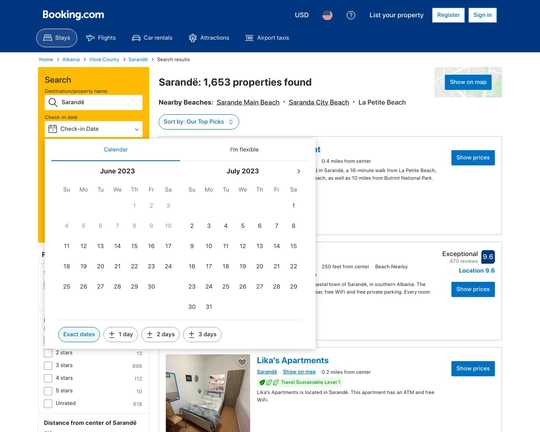Viewport: 540px width, 432px height.
Task: Open the Car rentals tab
Action: click(152, 38)
